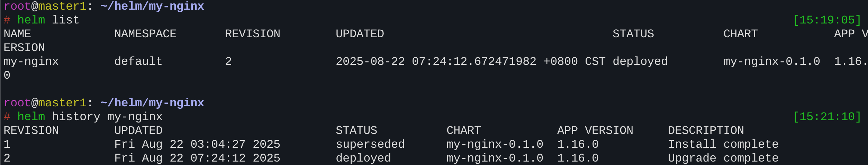Select the [15:19:05] timestamp
The height and width of the screenshot is (165, 868).
click(x=827, y=20)
